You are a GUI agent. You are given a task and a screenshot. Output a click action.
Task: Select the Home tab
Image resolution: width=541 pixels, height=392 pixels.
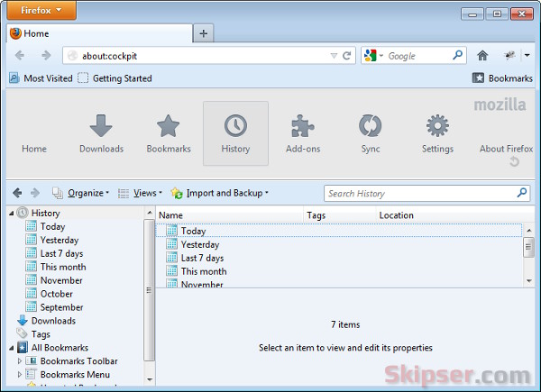pos(99,33)
